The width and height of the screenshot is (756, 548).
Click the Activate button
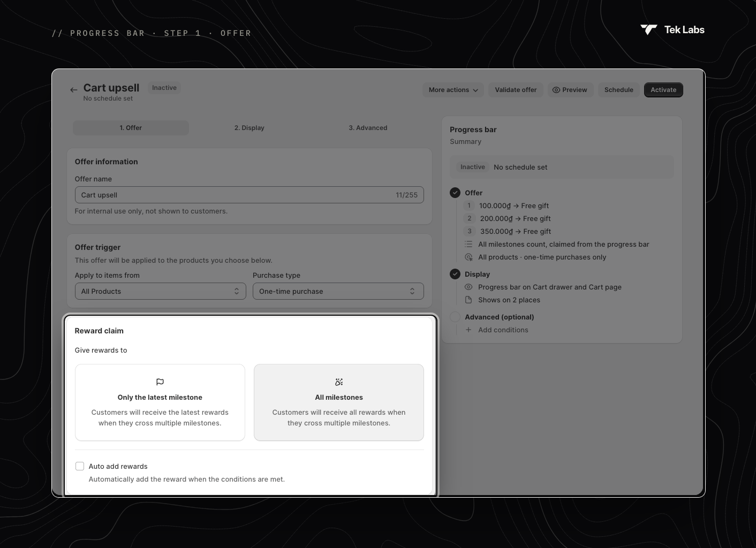pos(663,90)
